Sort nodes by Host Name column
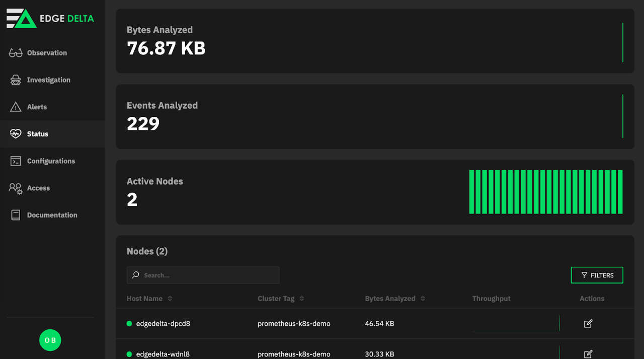644x359 pixels. (x=170, y=299)
